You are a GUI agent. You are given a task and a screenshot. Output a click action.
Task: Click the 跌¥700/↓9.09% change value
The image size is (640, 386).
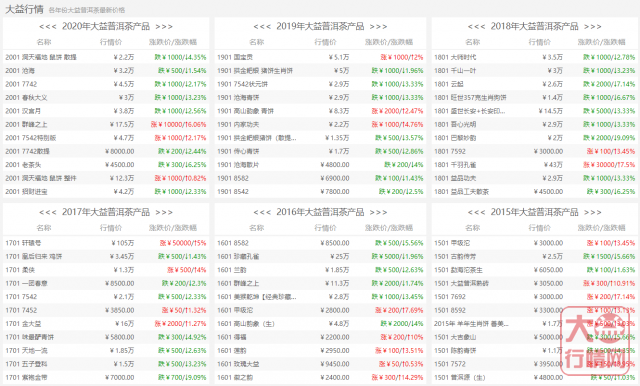click(x=182, y=378)
